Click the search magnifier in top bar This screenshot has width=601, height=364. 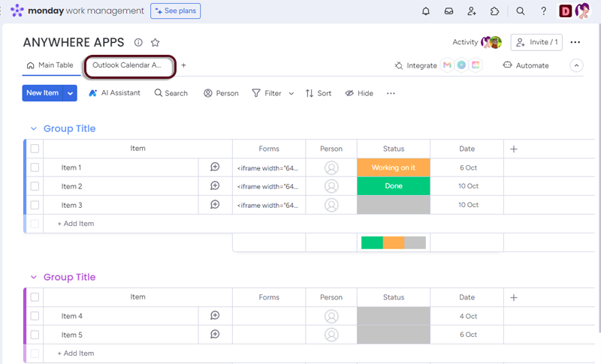point(521,11)
